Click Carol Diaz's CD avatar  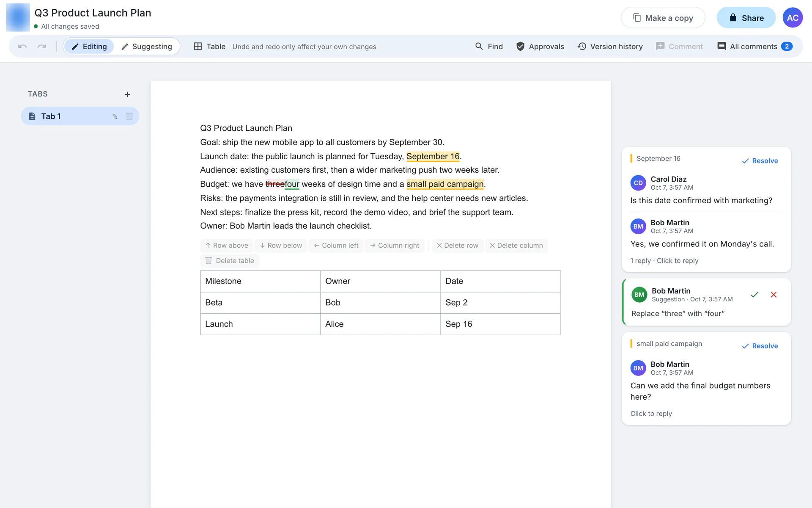638,183
